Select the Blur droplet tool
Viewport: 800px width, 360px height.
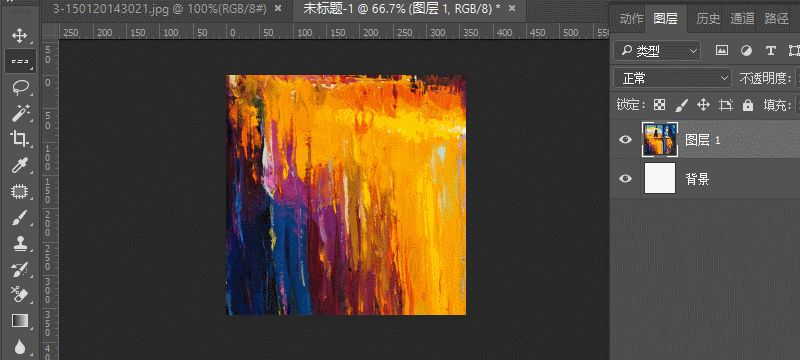click(x=19, y=347)
